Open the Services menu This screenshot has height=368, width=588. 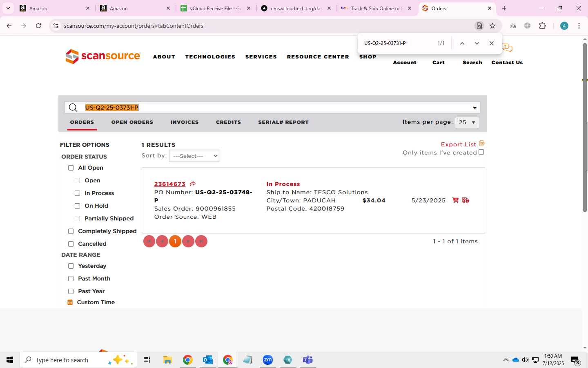coord(261,57)
